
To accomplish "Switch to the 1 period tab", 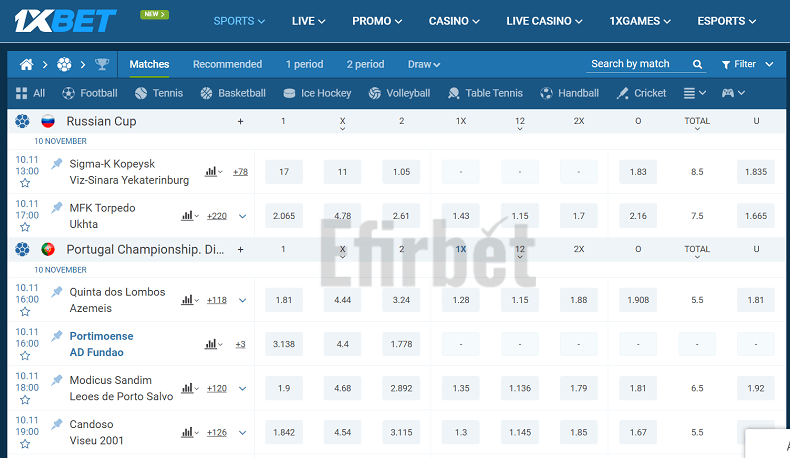I will 304,64.
